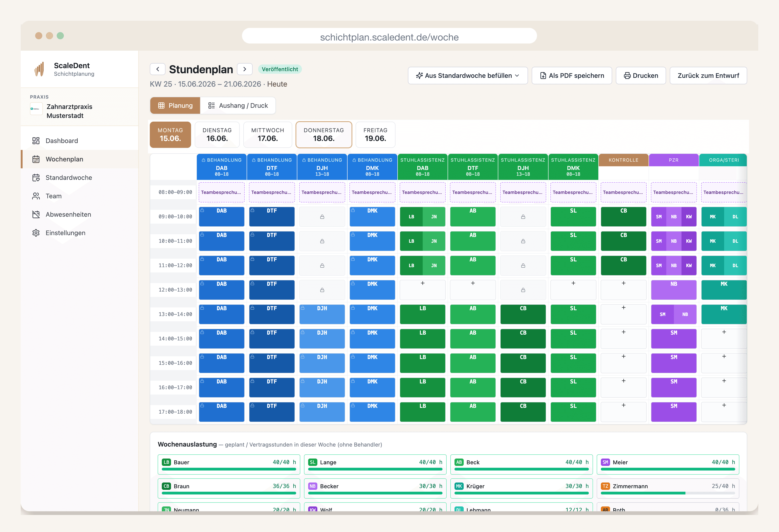The height and width of the screenshot is (532, 779).
Task: Select Wochenplan in the sidebar
Action: click(80, 159)
